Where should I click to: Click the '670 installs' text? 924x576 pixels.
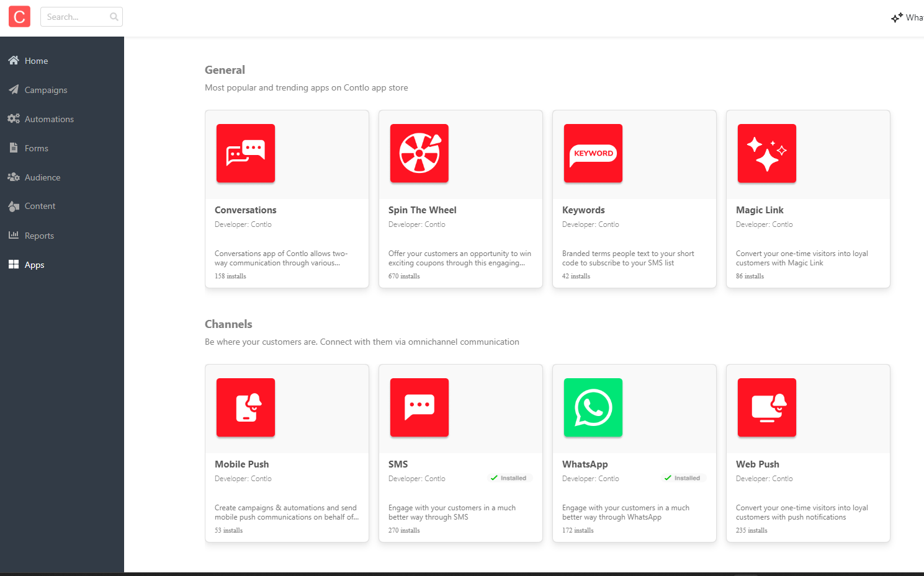[x=404, y=277]
